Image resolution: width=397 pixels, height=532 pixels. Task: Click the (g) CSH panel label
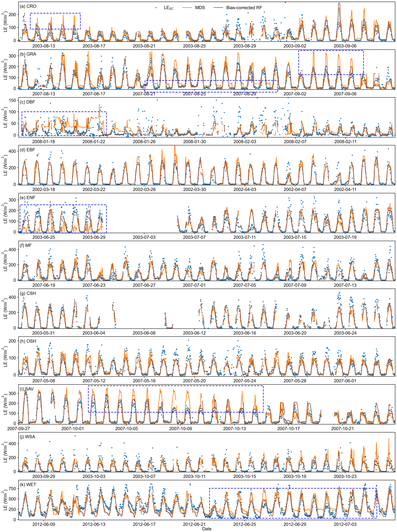coord(28,293)
